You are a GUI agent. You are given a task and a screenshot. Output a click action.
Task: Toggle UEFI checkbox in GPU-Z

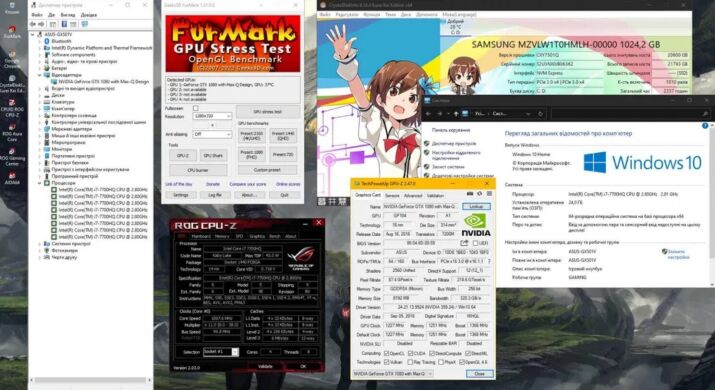click(475, 244)
